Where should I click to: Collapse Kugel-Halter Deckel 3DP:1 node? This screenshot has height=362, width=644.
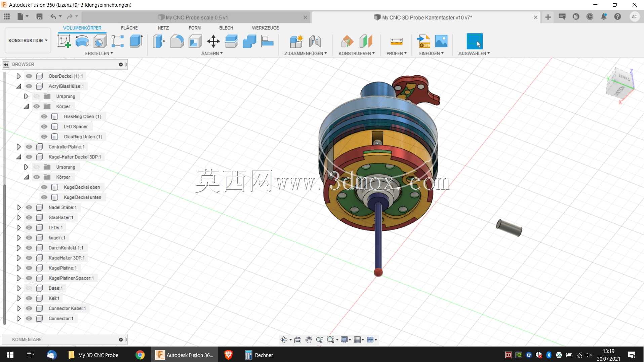tap(18, 157)
